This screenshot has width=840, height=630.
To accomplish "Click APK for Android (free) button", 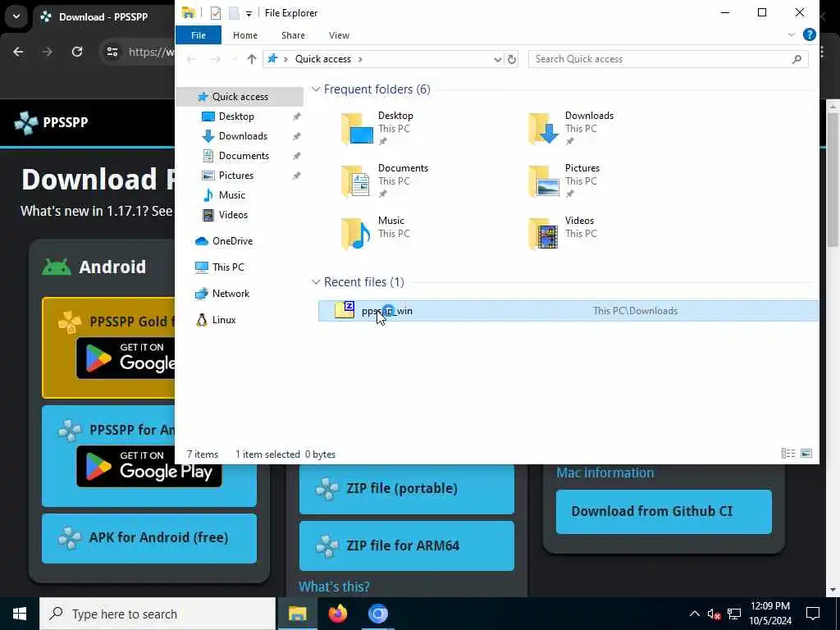I will point(149,538).
